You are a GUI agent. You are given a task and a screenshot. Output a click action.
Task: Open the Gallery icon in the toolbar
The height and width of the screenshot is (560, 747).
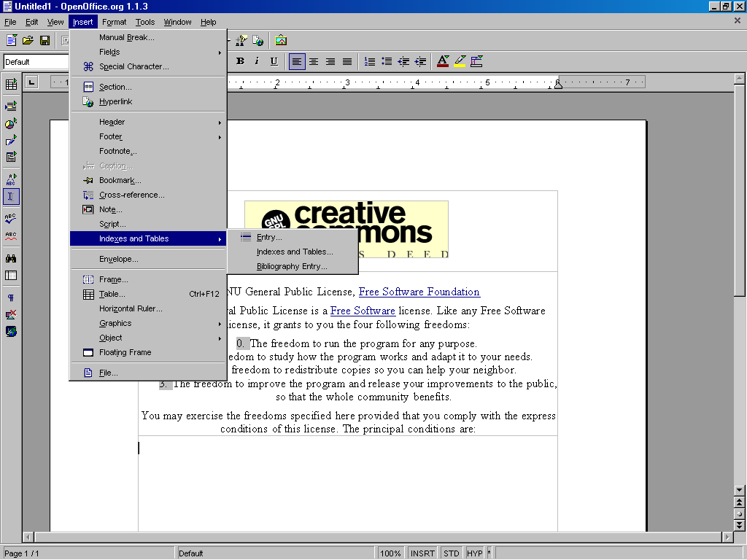[x=281, y=40]
